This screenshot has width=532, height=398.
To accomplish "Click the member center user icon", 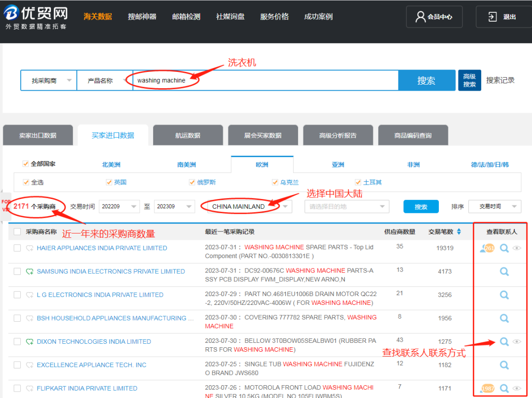I will (x=421, y=17).
